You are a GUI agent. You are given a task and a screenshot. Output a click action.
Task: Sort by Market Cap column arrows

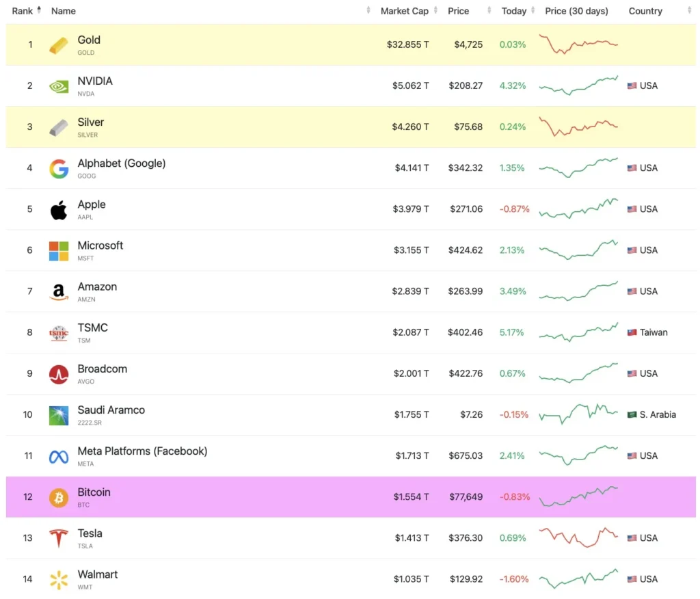point(435,10)
